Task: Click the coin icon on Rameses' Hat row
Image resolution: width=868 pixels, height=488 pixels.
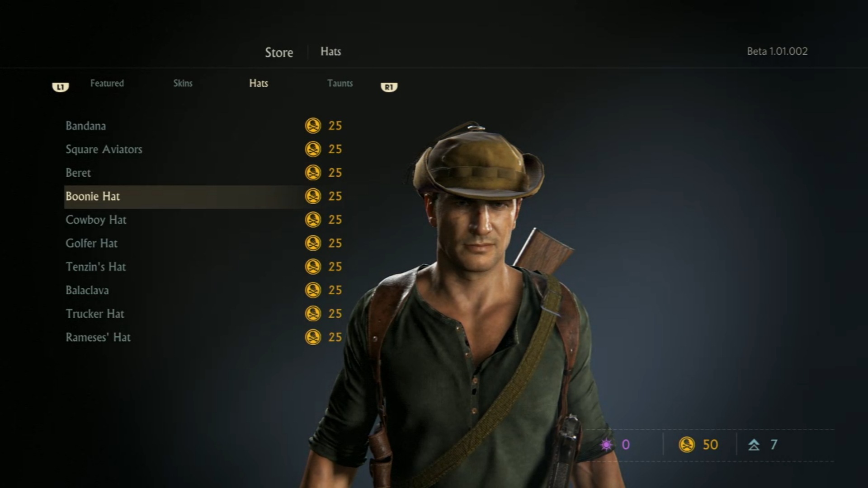Action: tap(313, 337)
